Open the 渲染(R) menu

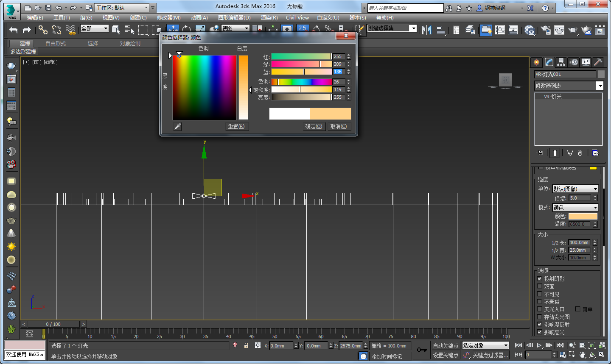click(x=269, y=18)
